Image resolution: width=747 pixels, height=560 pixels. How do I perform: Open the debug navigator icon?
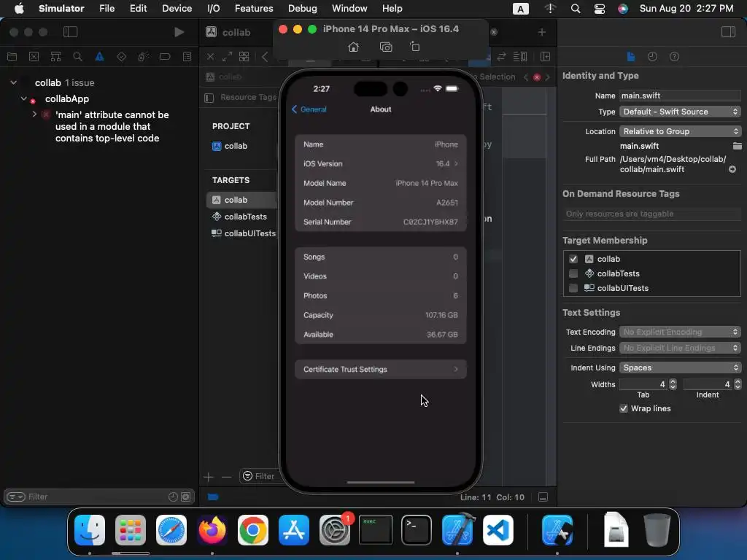click(143, 57)
